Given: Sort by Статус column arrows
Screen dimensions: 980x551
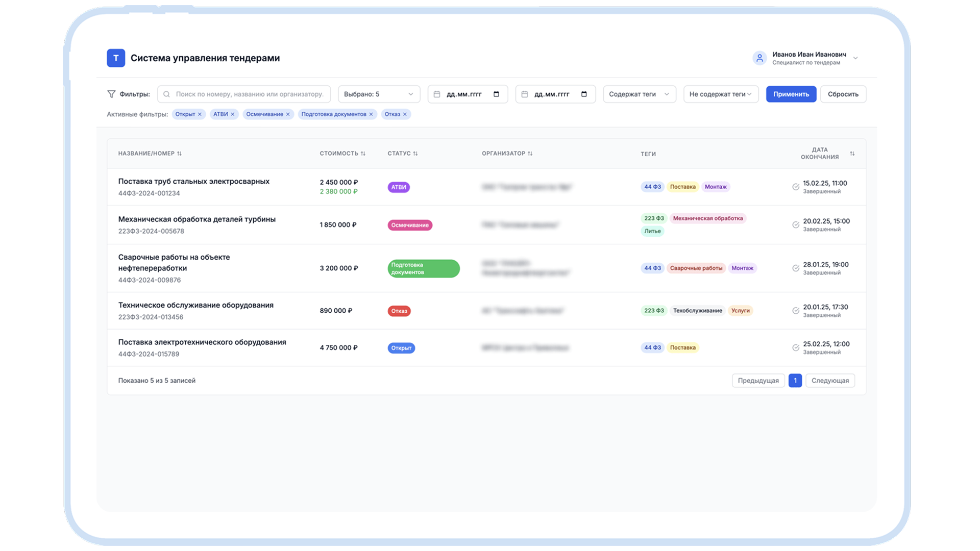Looking at the screenshot, I should (415, 154).
